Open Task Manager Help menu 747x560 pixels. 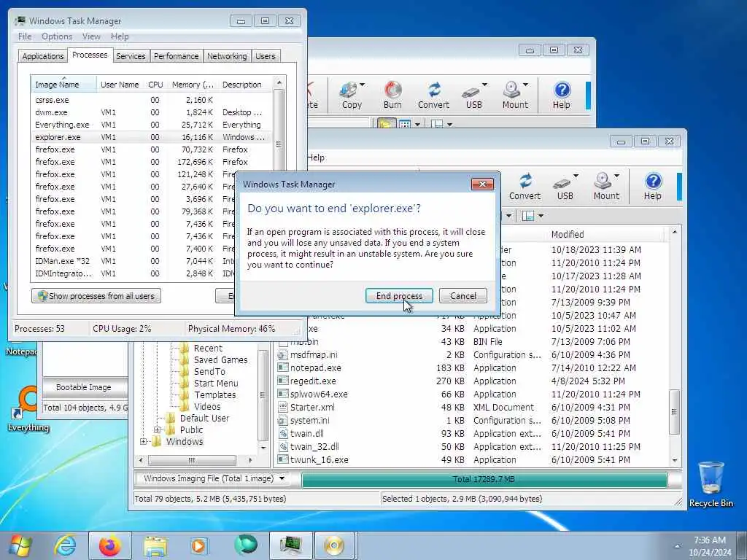[x=120, y=36]
